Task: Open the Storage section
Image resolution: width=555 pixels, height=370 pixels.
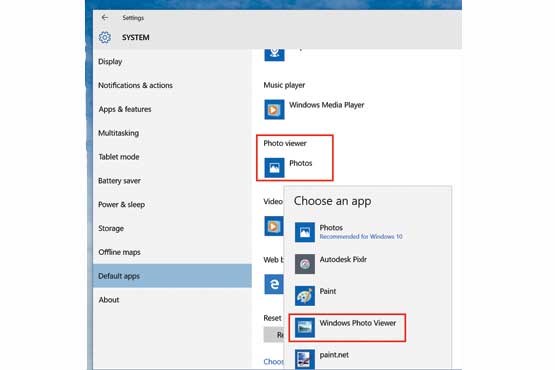Action: pyautogui.click(x=172, y=228)
